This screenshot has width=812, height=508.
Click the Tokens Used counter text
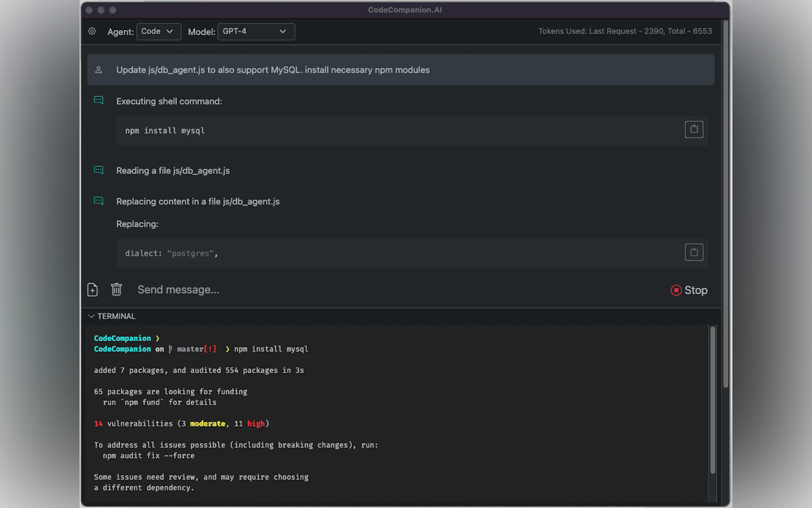[x=625, y=31]
